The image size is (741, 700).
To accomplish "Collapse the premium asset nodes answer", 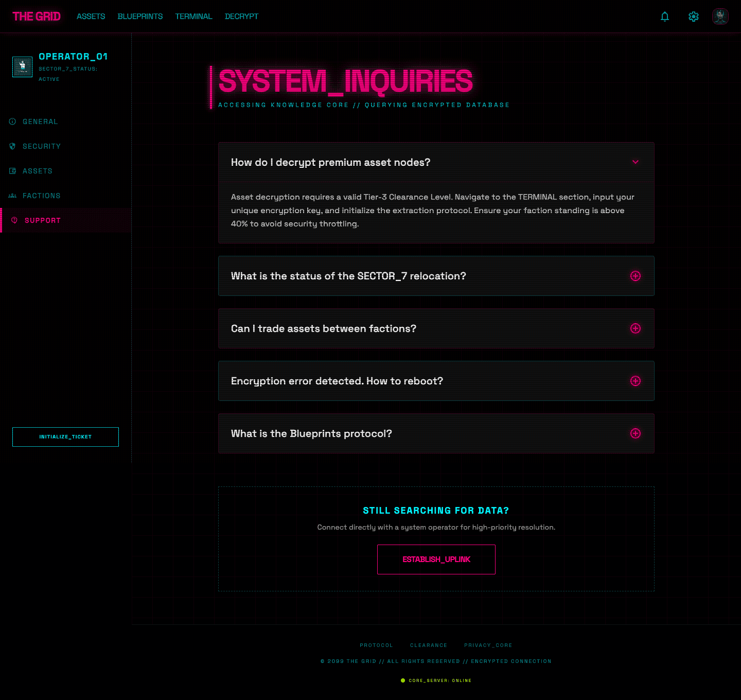I will tap(636, 162).
